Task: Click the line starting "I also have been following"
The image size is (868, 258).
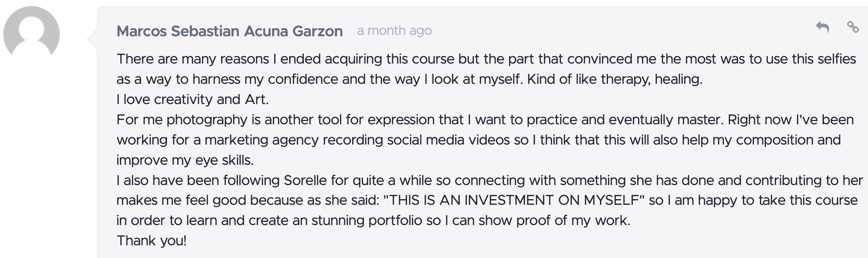Action: click(x=489, y=180)
